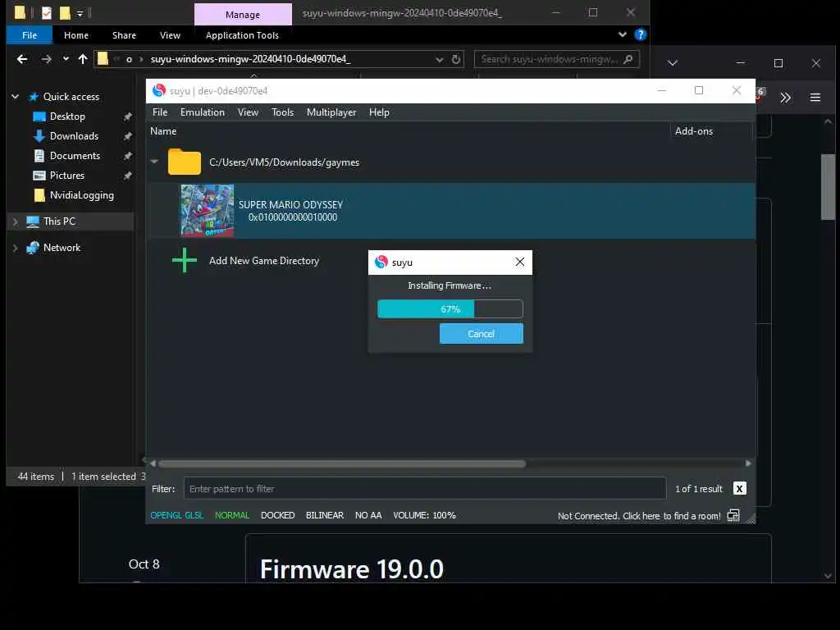Open recent locations dropdown in Explorer
The image size is (840, 630).
[x=66, y=59]
